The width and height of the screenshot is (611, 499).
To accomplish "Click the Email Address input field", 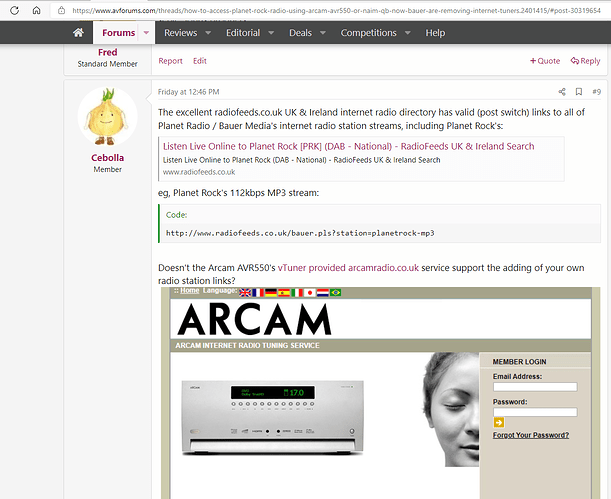I will 534,387.
